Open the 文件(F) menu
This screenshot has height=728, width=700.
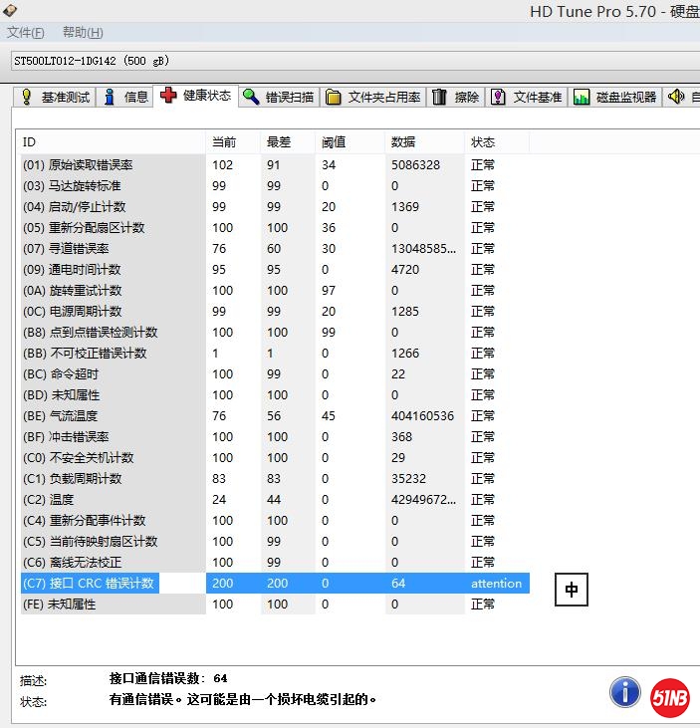coord(25,33)
